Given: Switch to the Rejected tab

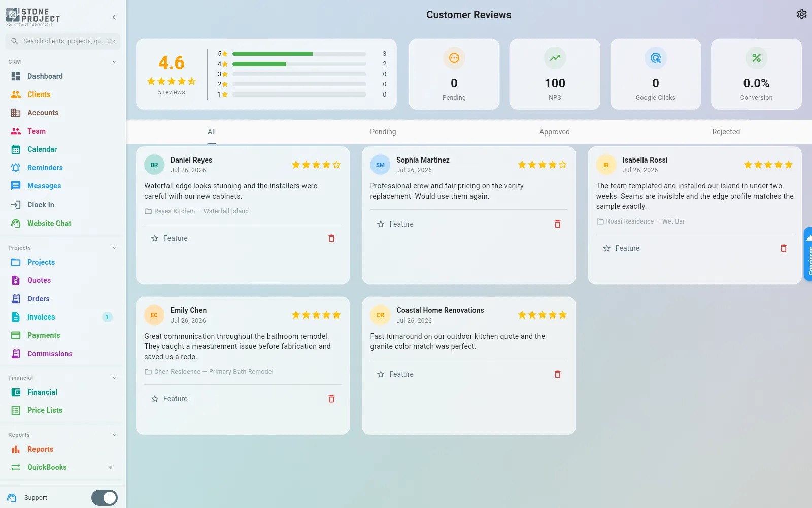Looking at the screenshot, I should tap(726, 132).
